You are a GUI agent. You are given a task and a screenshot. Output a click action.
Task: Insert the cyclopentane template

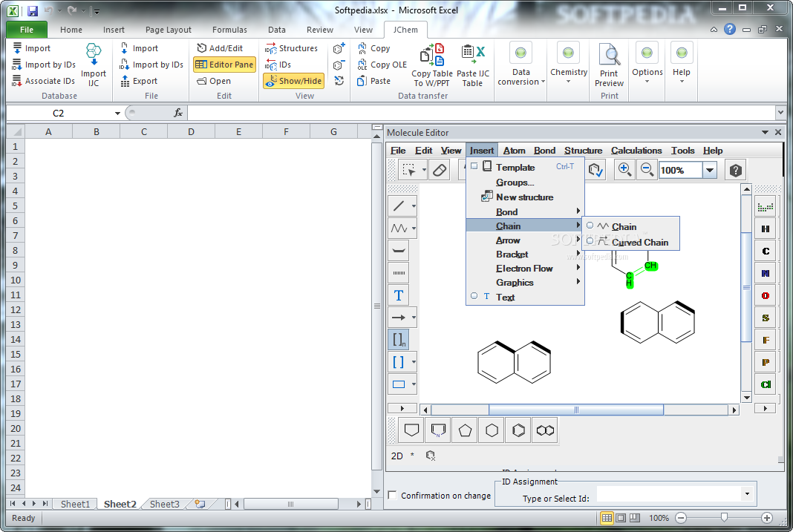466,430
